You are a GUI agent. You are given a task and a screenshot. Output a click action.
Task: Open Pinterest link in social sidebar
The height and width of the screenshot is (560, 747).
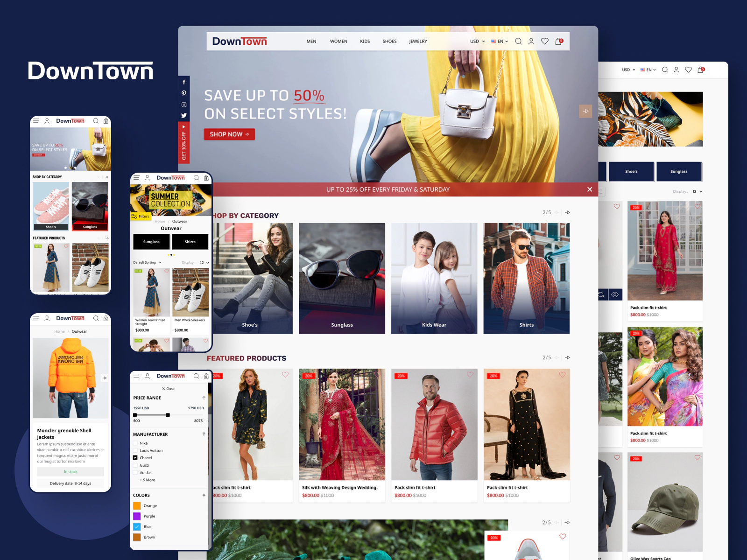click(x=184, y=93)
